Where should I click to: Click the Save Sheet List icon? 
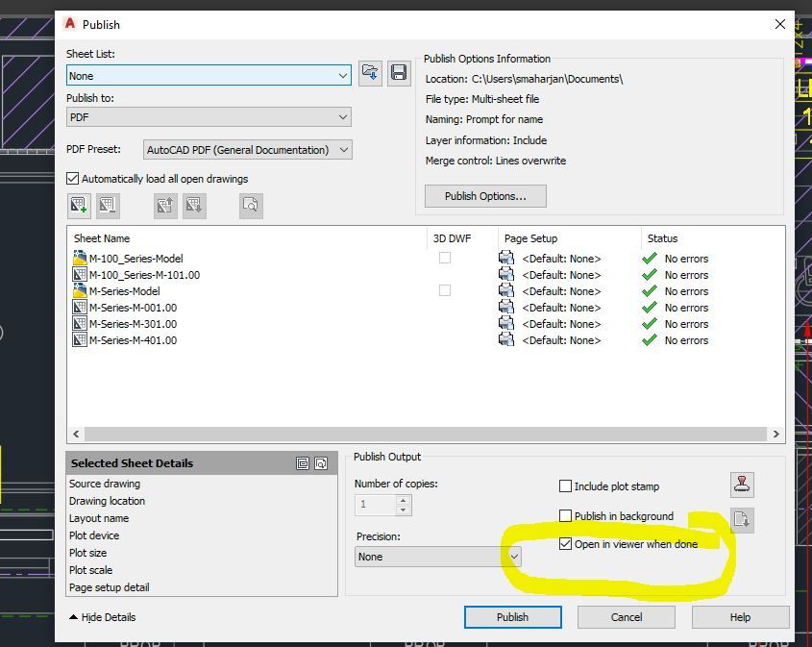click(x=399, y=73)
